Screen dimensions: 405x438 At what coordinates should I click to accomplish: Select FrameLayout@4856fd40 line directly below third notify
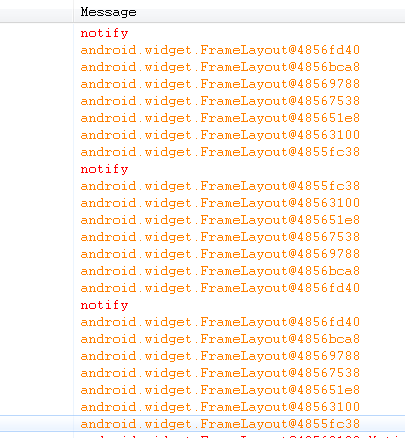220,322
